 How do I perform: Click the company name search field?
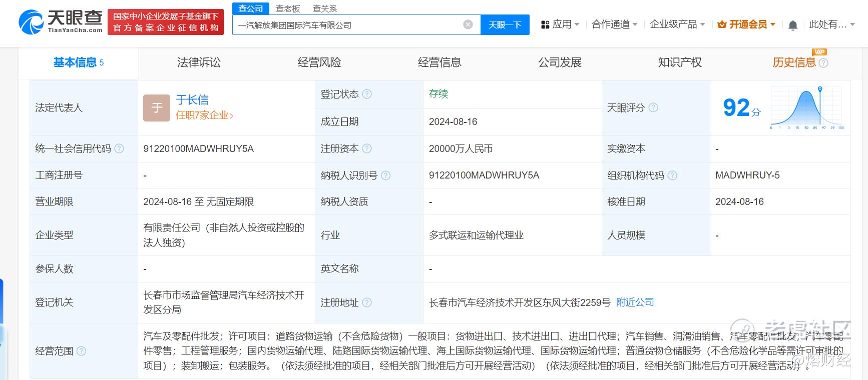pos(348,25)
